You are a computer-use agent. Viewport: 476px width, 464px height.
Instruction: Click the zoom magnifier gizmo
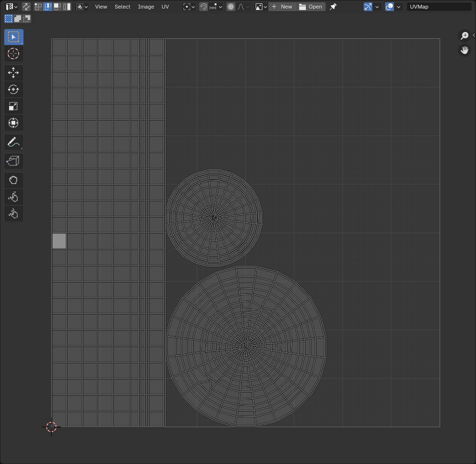465,35
